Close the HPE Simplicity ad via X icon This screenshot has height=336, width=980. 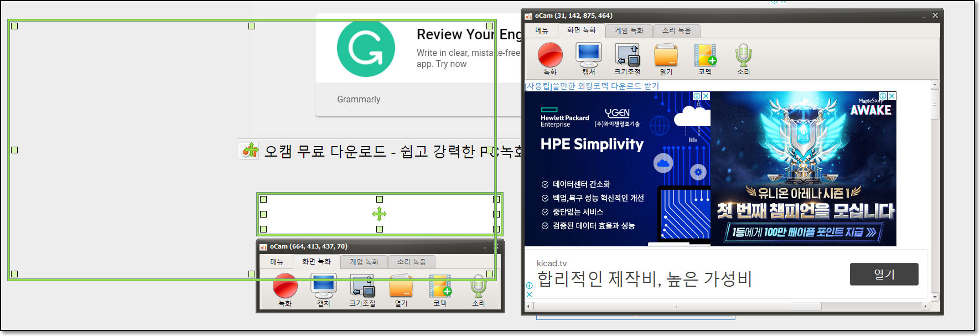coord(706,96)
